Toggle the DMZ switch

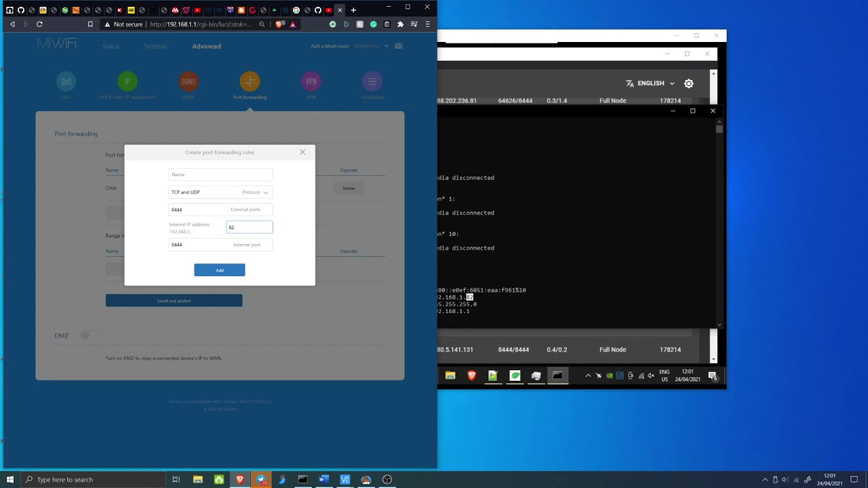(x=91, y=335)
